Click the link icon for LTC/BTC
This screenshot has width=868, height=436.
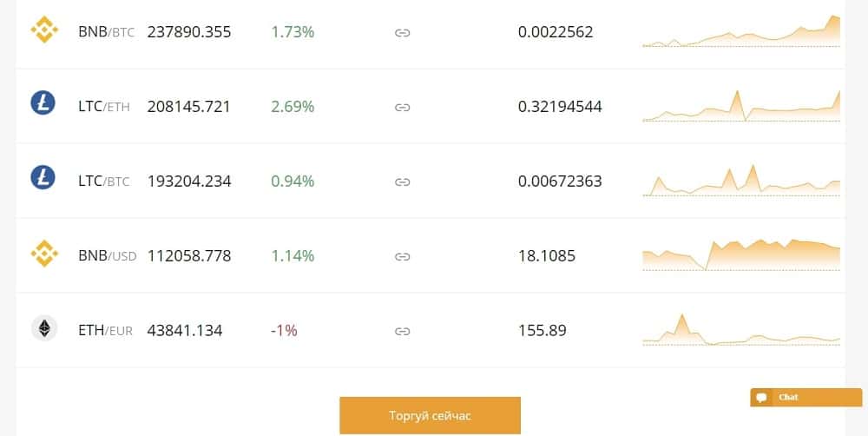pos(402,182)
